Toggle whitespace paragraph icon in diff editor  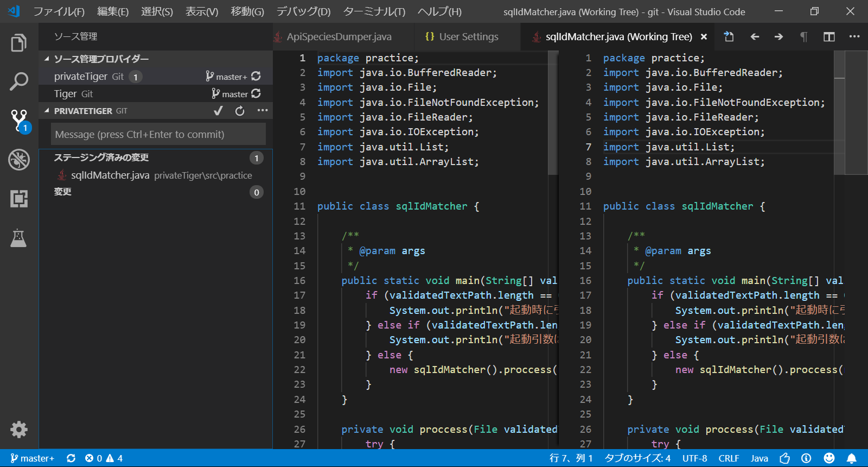pos(804,36)
